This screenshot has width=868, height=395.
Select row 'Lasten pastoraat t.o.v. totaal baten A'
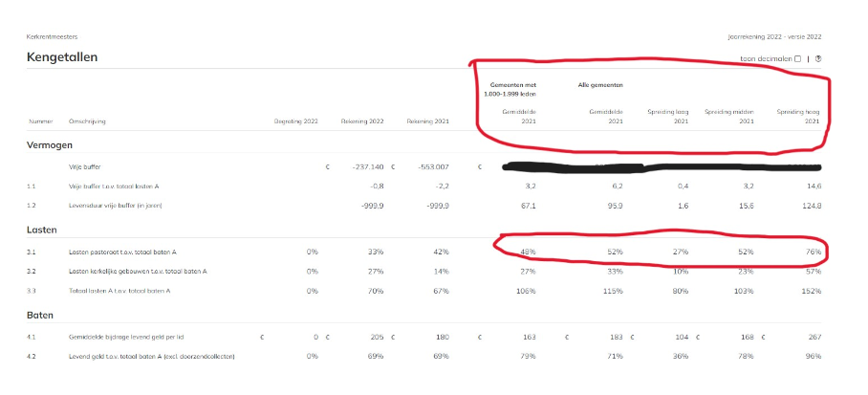tap(122, 252)
